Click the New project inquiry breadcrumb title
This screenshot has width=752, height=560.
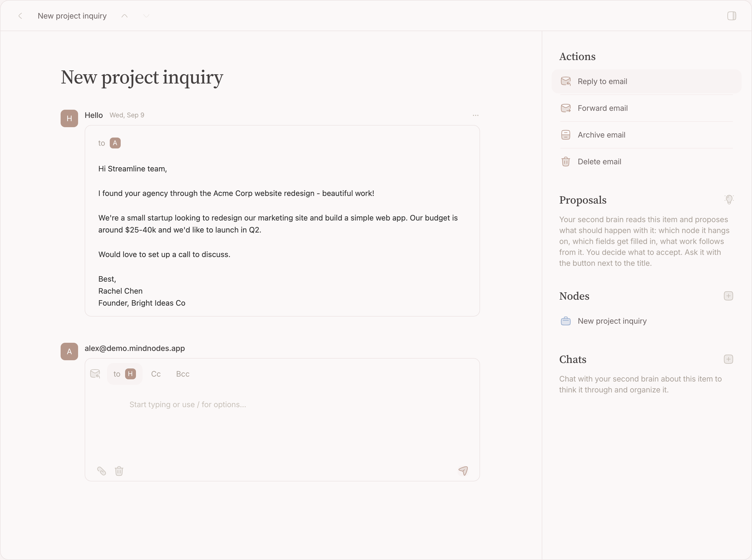(72, 16)
